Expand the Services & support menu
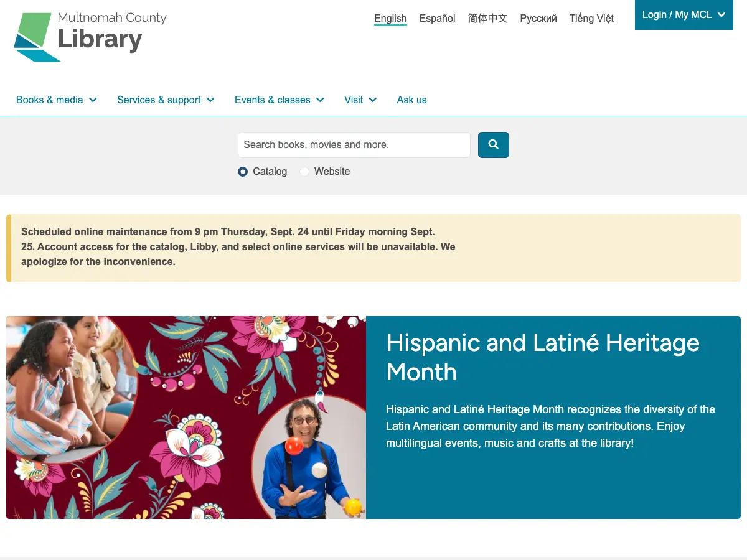 [166, 100]
